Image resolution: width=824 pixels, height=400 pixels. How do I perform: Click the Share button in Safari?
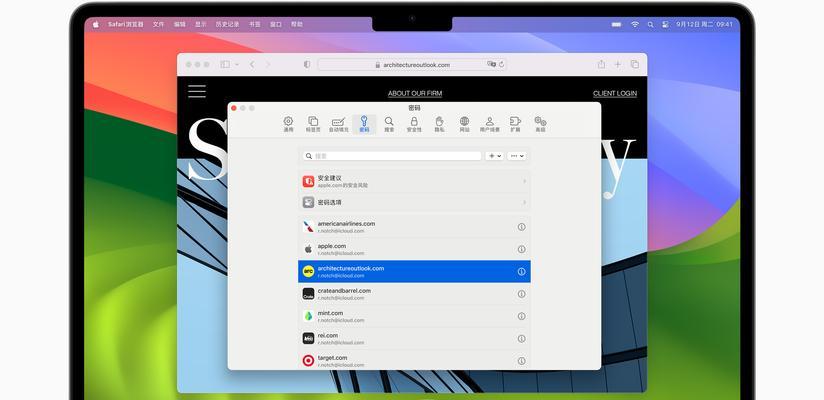601,64
